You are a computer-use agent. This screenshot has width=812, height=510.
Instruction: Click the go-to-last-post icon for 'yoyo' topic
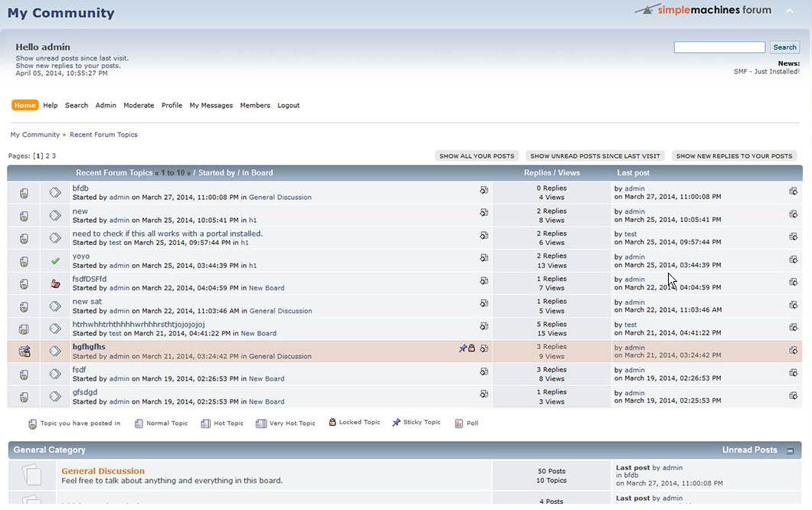tap(483, 257)
